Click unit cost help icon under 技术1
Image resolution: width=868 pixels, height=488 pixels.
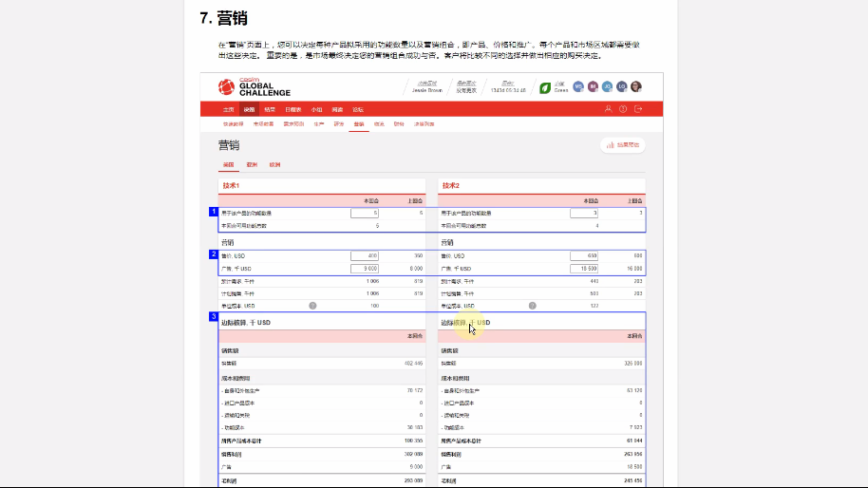pyautogui.click(x=312, y=306)
